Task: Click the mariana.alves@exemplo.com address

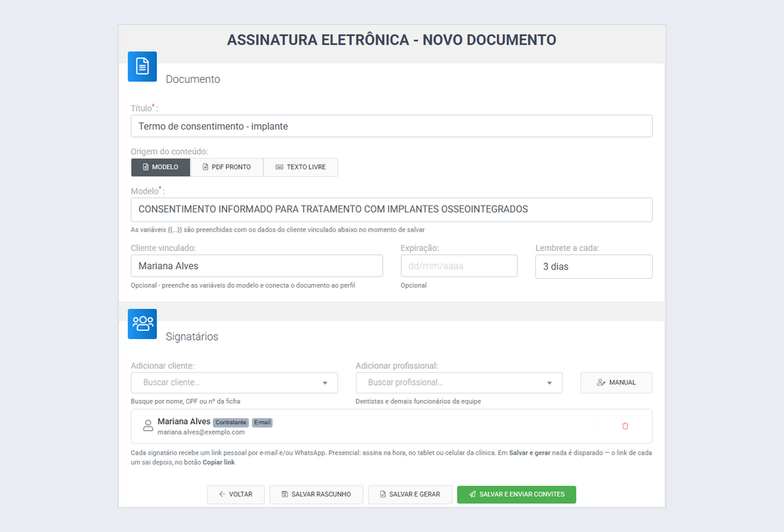Action: [201, 432]
